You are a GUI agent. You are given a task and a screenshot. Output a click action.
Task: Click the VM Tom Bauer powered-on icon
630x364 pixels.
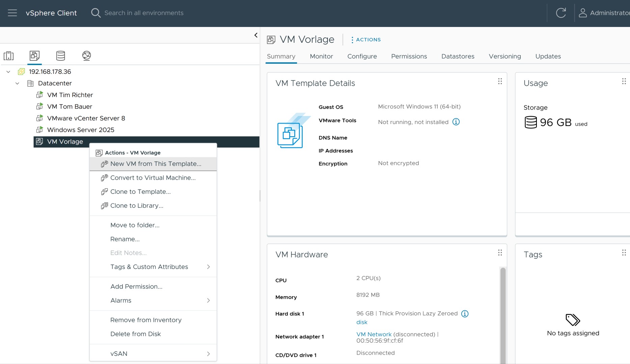39,107
